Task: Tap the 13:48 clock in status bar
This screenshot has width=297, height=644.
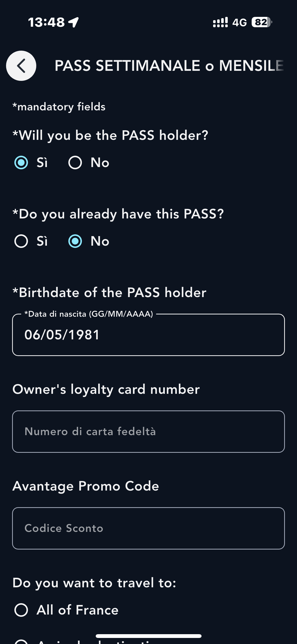Action: click(47, 22)
